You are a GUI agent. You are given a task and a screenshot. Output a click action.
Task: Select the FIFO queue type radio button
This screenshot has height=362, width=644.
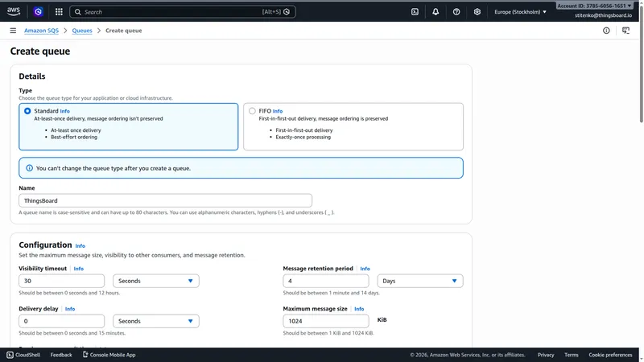pyautogui.click(x=252, y=111)
